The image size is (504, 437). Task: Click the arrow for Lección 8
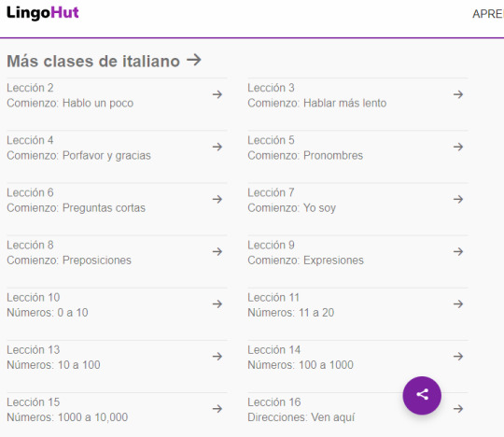[217, 251]
